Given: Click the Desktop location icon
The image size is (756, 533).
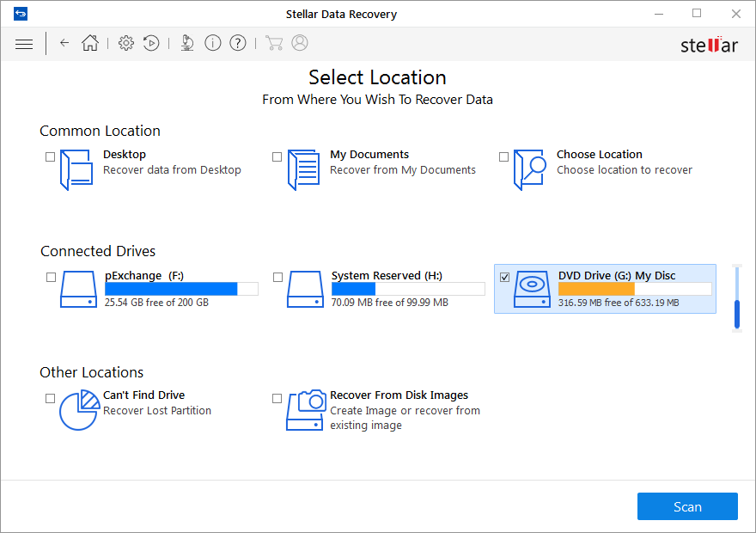Looking at the screenshot, I should pyautogui.click(x=76, y=170).
